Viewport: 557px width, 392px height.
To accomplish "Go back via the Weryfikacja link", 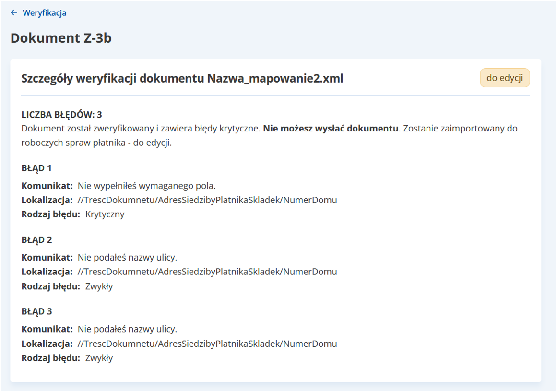I will (x=44, y=13).
